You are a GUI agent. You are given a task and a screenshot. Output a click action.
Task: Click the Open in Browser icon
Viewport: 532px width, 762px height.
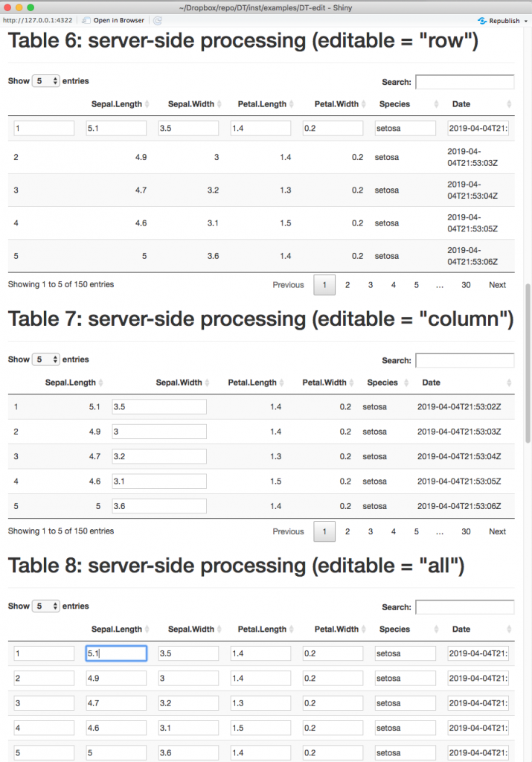(x=86, y=20)
